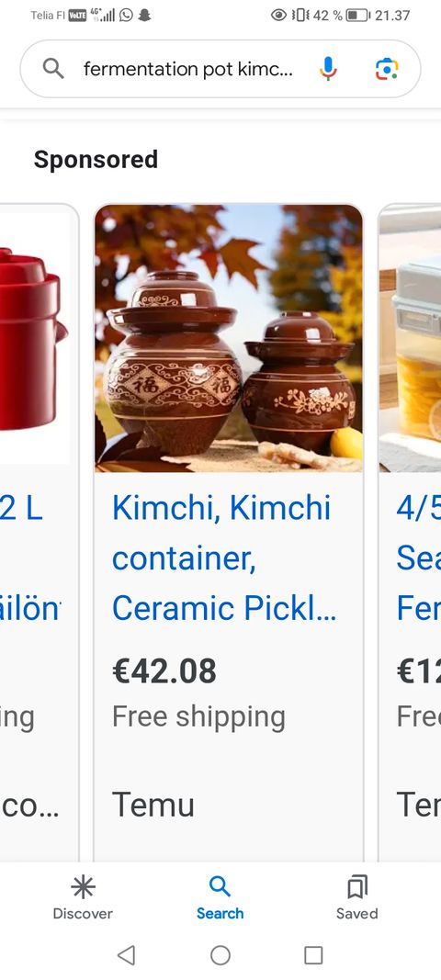This screenshot has height=980, width=441.
Task: Start voice search with microphone icon
Action: (328, 69)
